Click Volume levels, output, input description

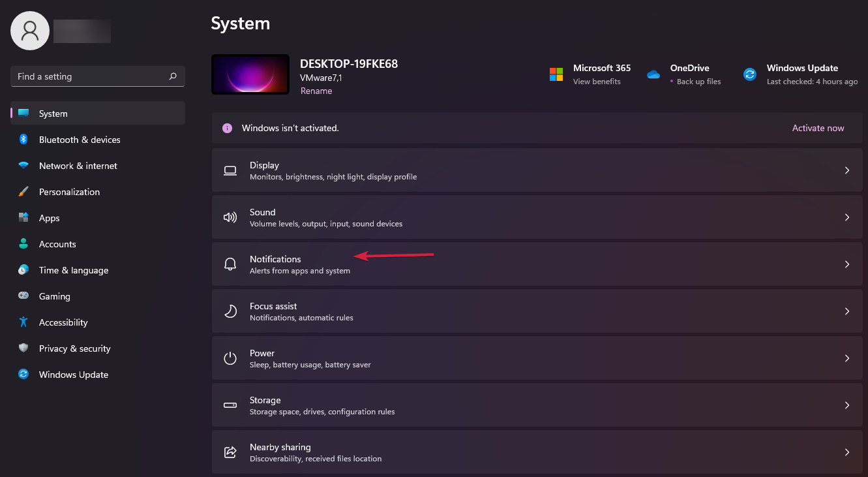326,224
